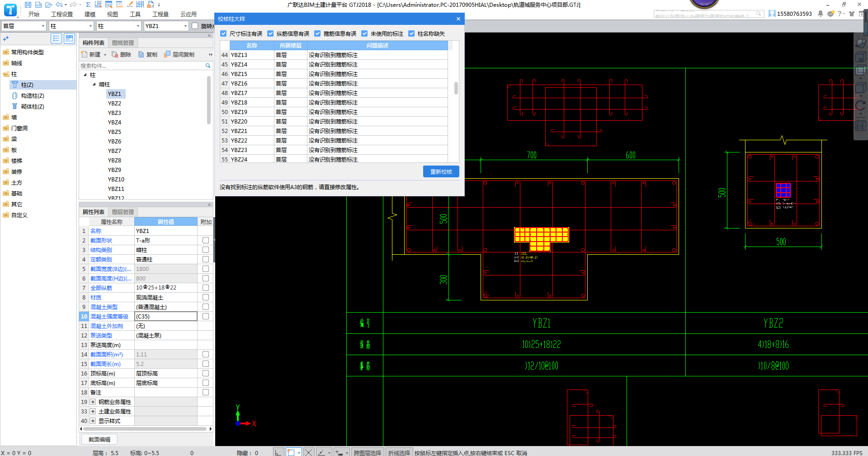
Task: Open the 建模 ribbon tab
Action: click(90, 14)
